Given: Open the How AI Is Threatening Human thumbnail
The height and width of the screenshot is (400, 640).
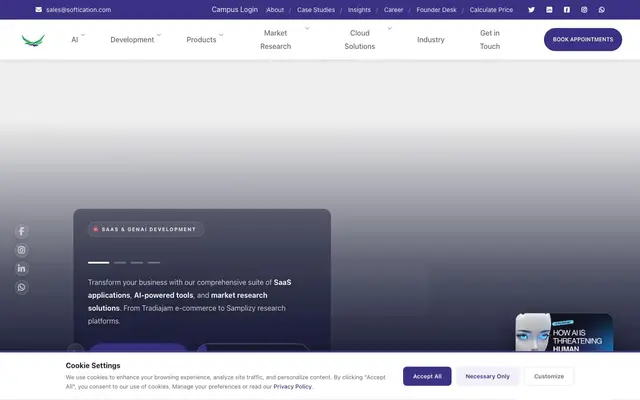Looking at the screenshot, I should [x=564, y=332].
